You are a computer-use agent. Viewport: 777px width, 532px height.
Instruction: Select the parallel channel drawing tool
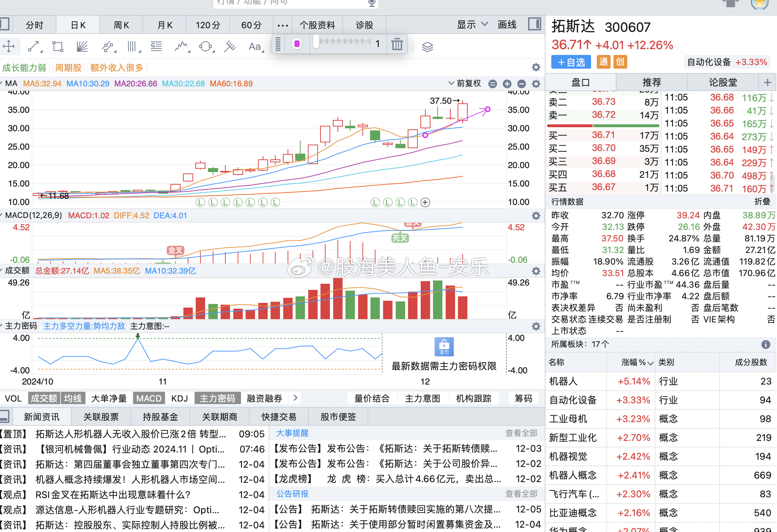click(108, 47)
